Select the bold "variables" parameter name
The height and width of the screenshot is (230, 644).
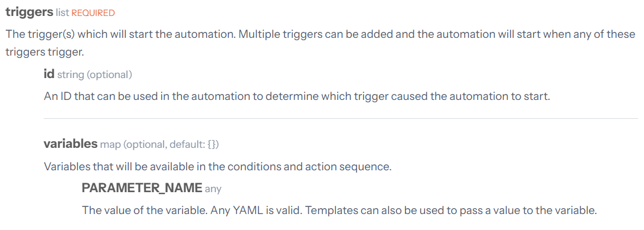(x=70, y=144)
